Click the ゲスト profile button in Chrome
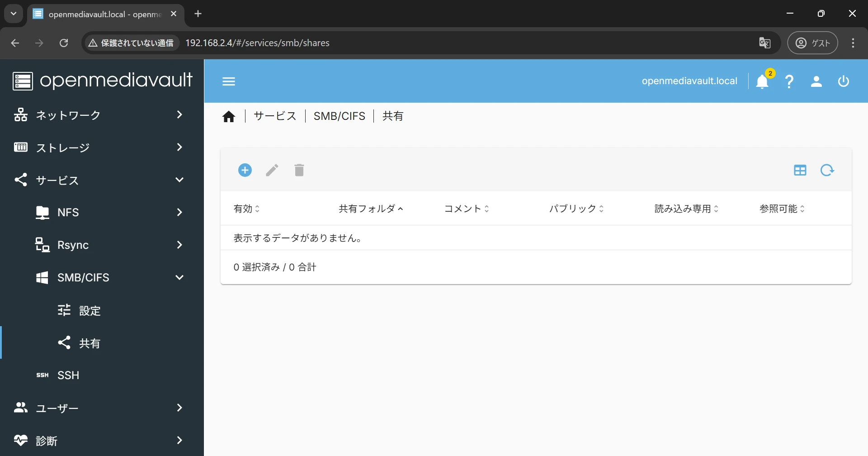Image resolution: width=868 pixels, height=456 pixels. pyautogui.click(x=813, y=43)
